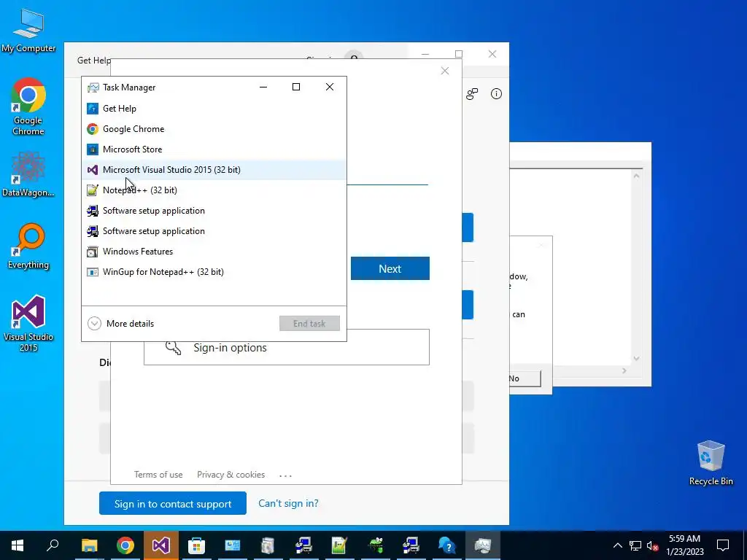Click the Notepad++ icon in task list
The height and width of the screenshot is (560, 747).
point(93,190)
